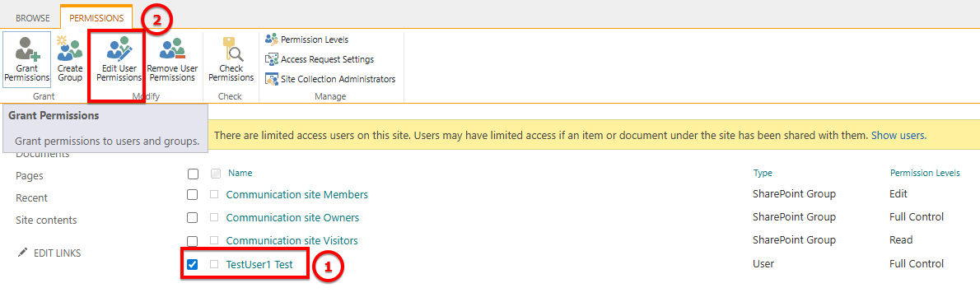
Task: Click the Edit permission level for Members
Action: pos(898,195)
